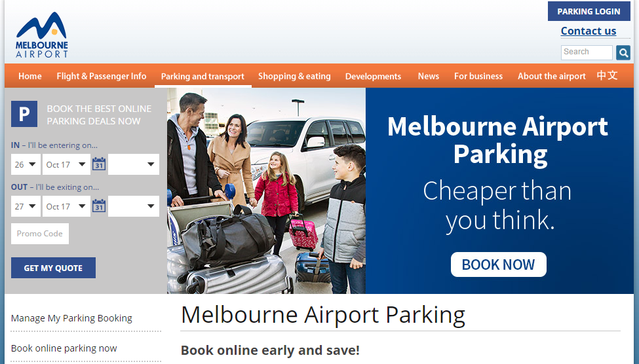Open the Flight & Passenger Info menu
639x364 pixels.
tap(102, 76)
